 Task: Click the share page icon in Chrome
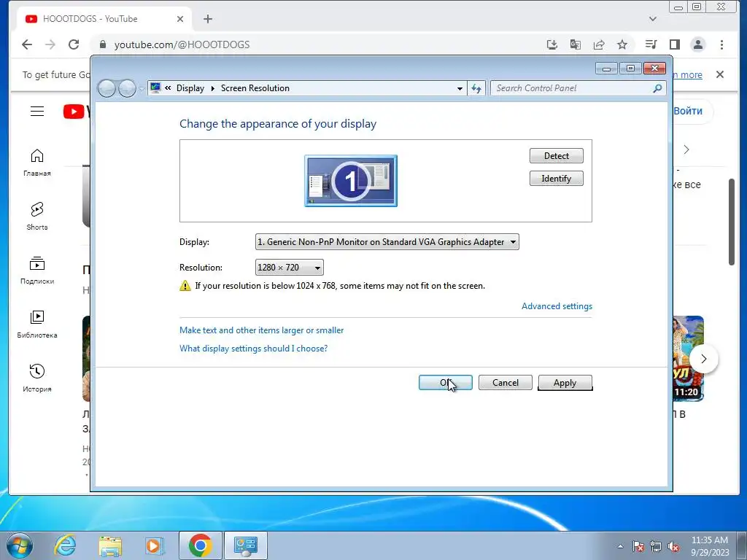tap(599, 44)
